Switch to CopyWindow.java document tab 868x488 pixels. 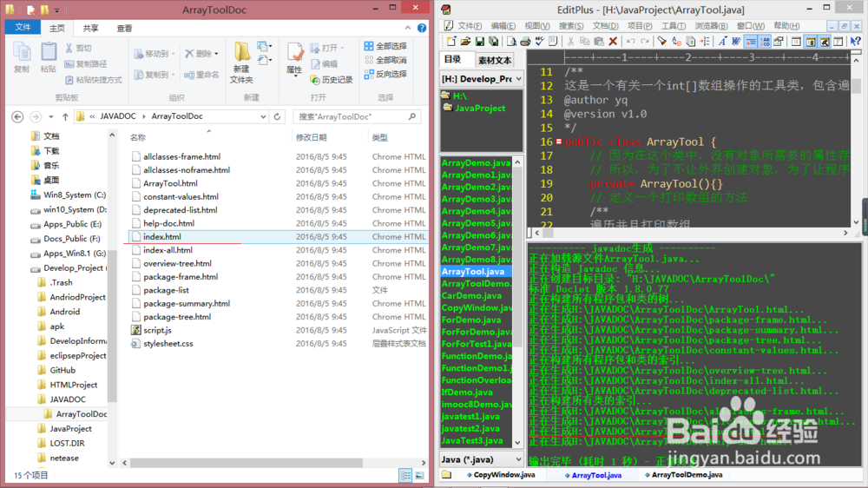[x=501, y=475]
